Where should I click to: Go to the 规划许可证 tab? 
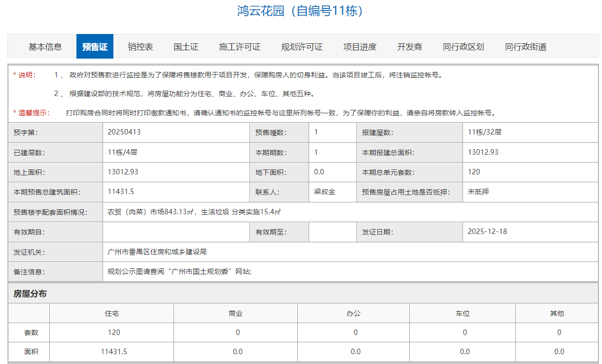click(x=302, y=47)
